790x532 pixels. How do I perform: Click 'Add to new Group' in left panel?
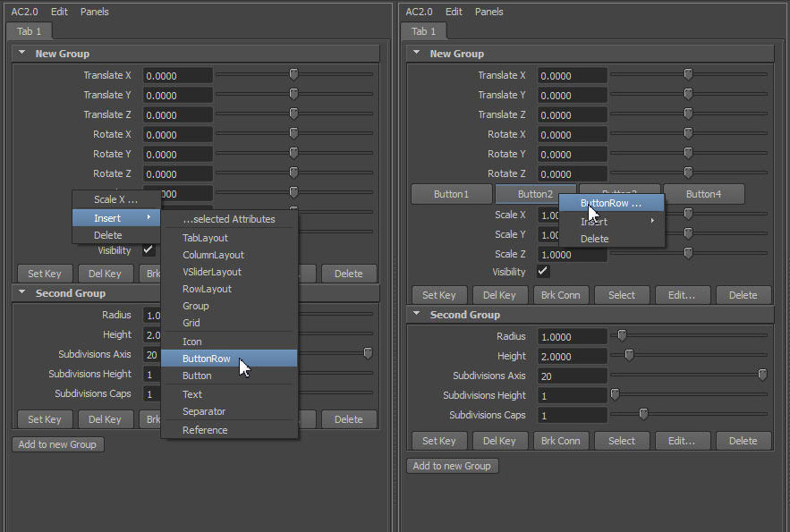pyautogui.click(x=57, y=444)
